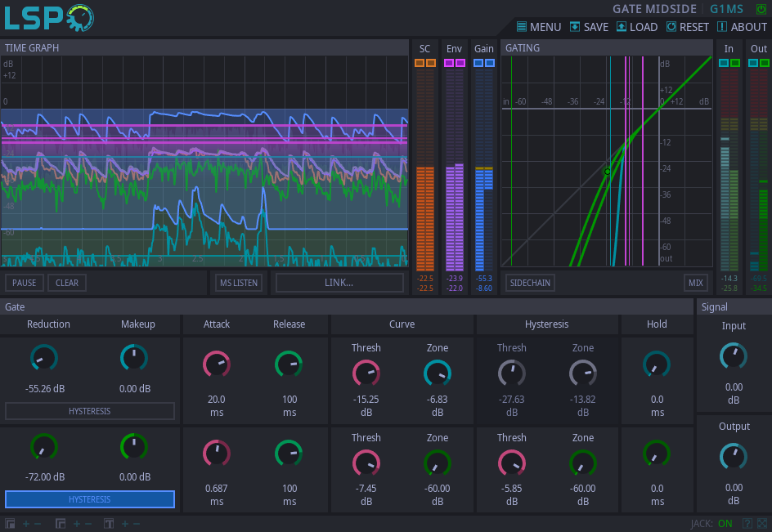Click the green Hold knob in the lower row
The height and width of the screenshot is (532, 772).
point(657,454)
